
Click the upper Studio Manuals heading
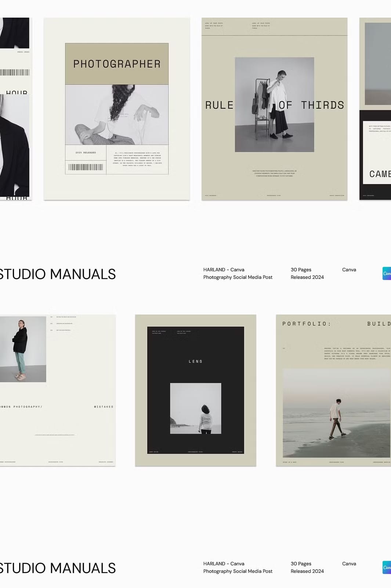click(x=58, y=274)
